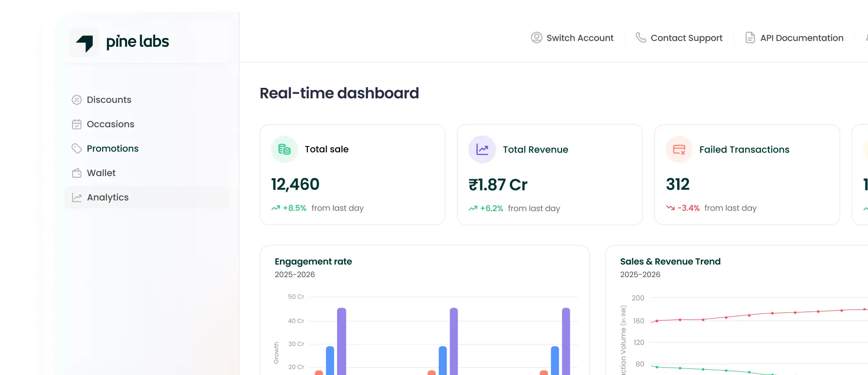Click Switch Account link
Viewport: 868px width, 375px height.
click(572, 38)
